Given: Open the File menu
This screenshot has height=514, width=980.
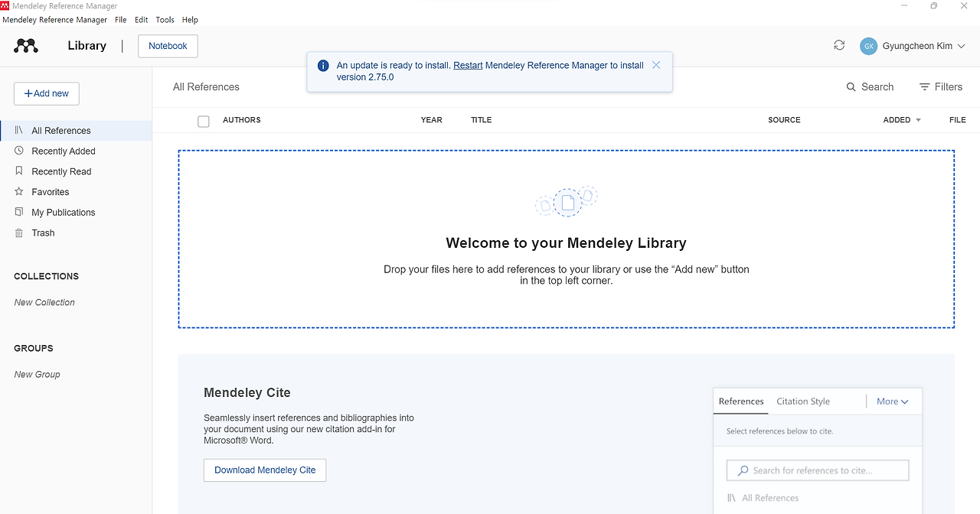Looking at the screenshot, I should tap(120, 20).
